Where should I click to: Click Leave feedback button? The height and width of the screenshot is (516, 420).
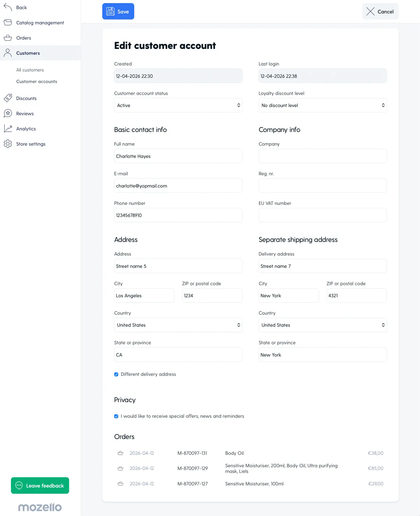tap(40, 485)
